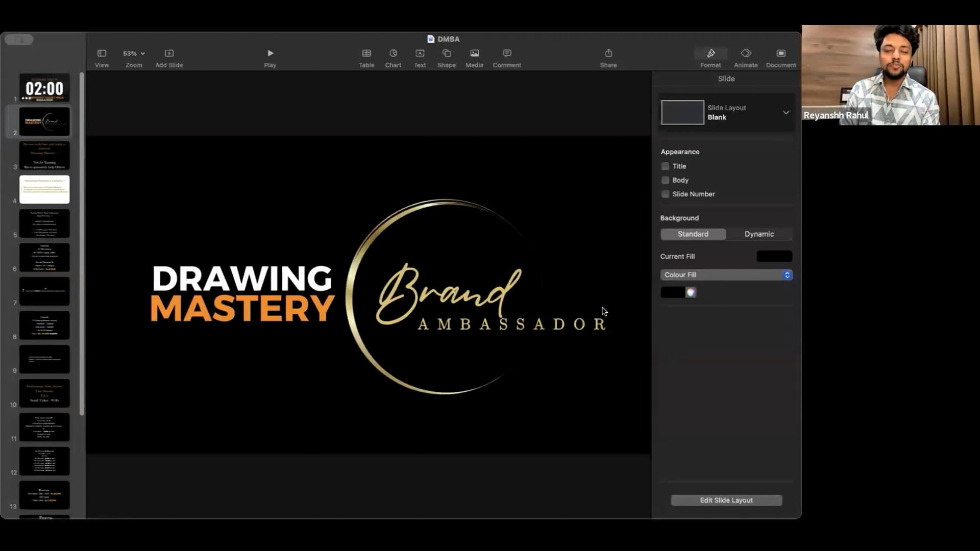Switch to the Animate tab
This screenshot has width=980, height=551.
pos(745,57)
